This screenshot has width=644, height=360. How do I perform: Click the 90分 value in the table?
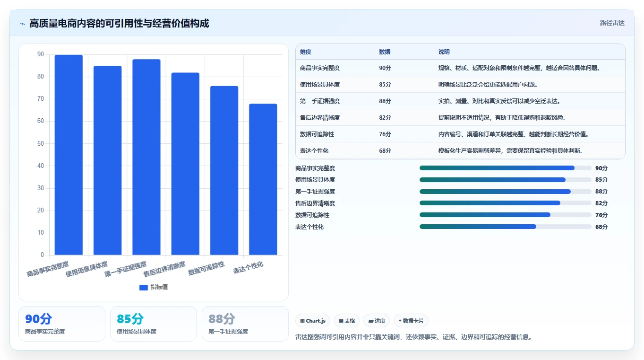(385, 68)
